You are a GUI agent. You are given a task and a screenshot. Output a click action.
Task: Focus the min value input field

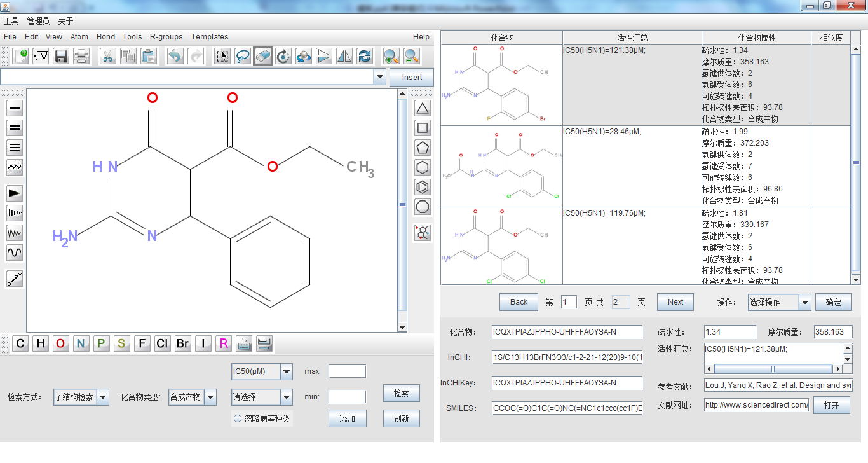(x=347, y=397)
